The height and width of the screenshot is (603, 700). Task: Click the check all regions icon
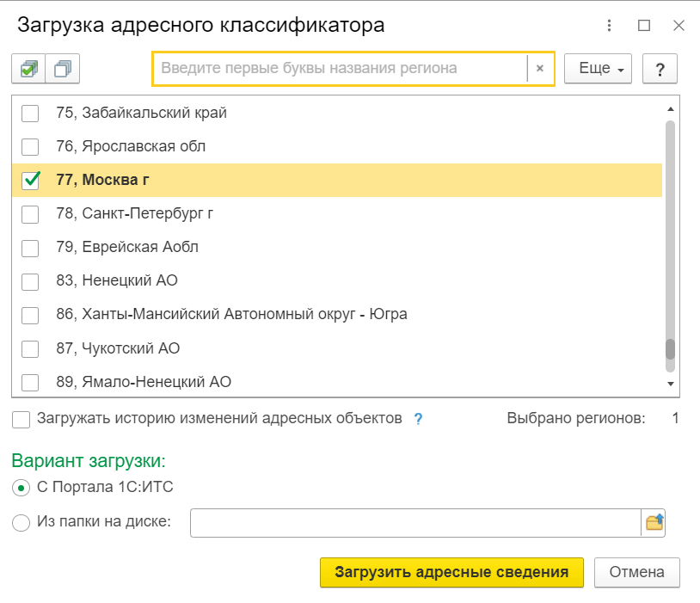coord(28,69)
